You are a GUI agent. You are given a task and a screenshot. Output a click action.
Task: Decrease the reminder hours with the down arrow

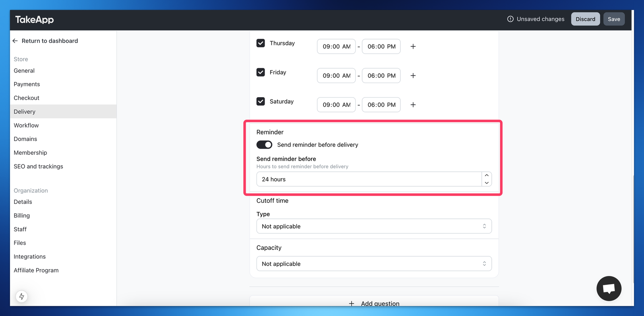[x=487, y=183]
